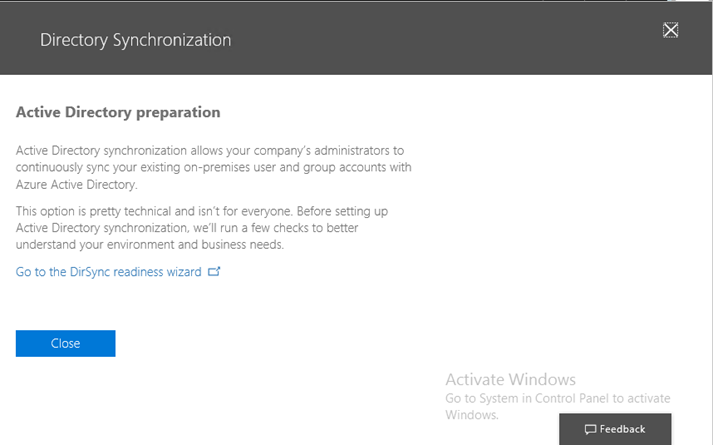The height and width of the screenshot is (445, 713).
Task: Open the external link icon beside DirSync wizard
Action: tap(214, 271)
